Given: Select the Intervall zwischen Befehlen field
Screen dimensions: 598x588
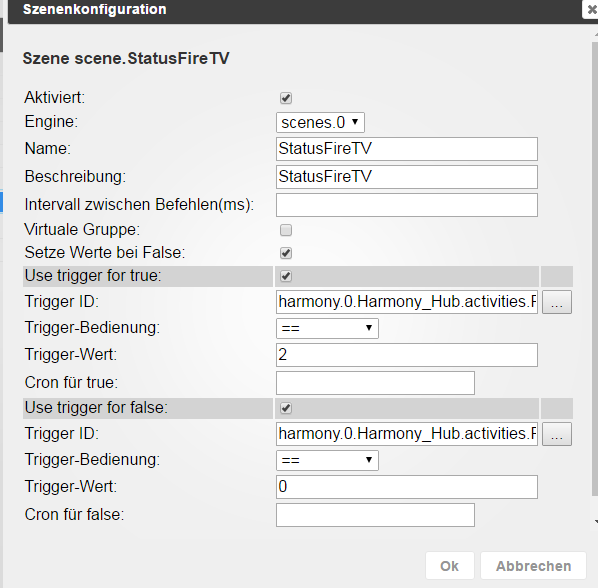Looking at the screenshot, I should 407,205.
